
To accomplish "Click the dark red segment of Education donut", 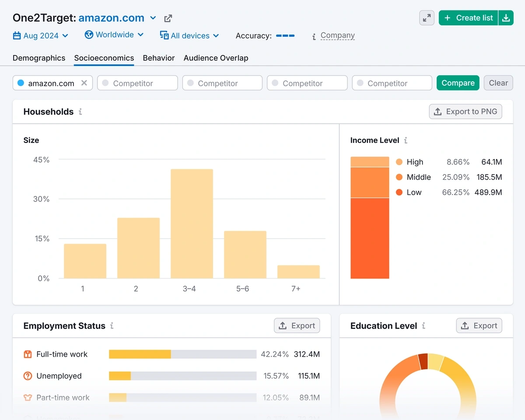I will 423,362.
